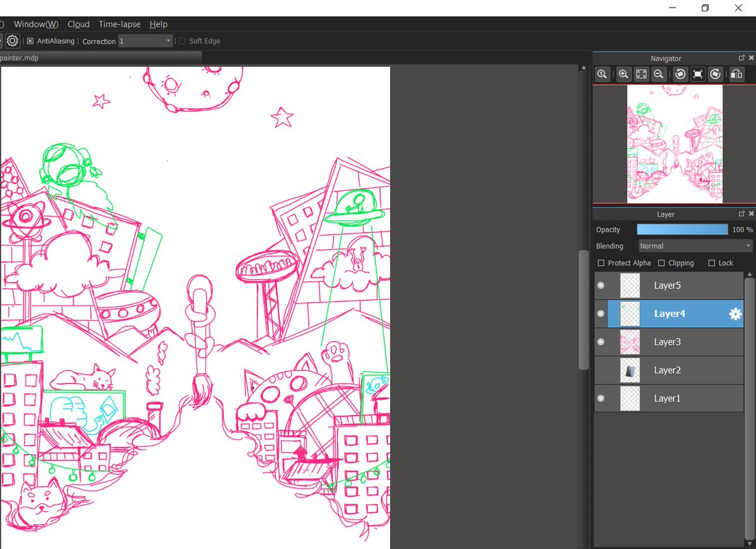Open the Cloud menu
The image size is (756, 549).
79,24
